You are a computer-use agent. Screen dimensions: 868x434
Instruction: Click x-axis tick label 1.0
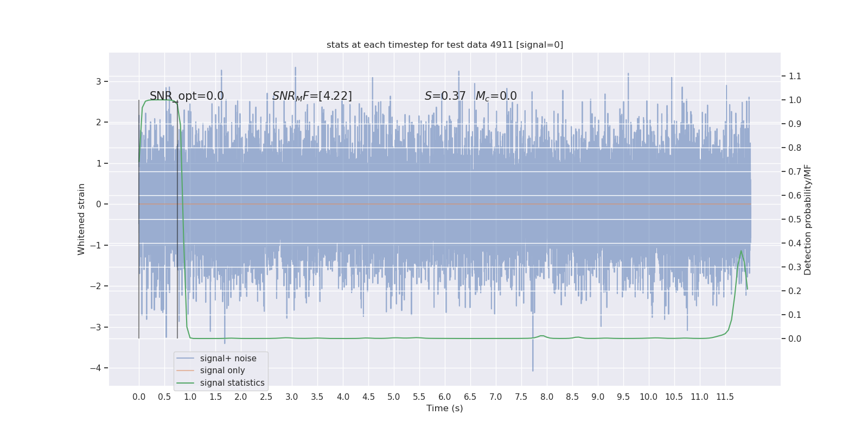click(x=190, y=397)
